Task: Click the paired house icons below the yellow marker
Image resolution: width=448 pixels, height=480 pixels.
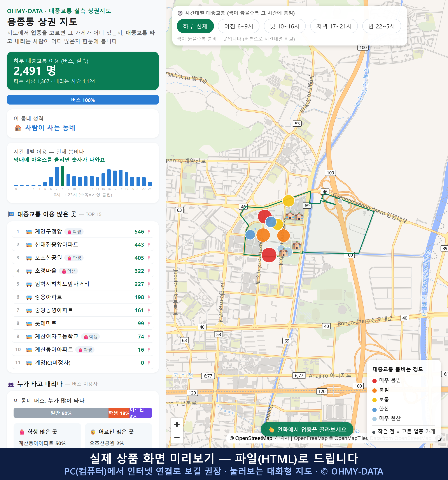Action: coord(294,216)
